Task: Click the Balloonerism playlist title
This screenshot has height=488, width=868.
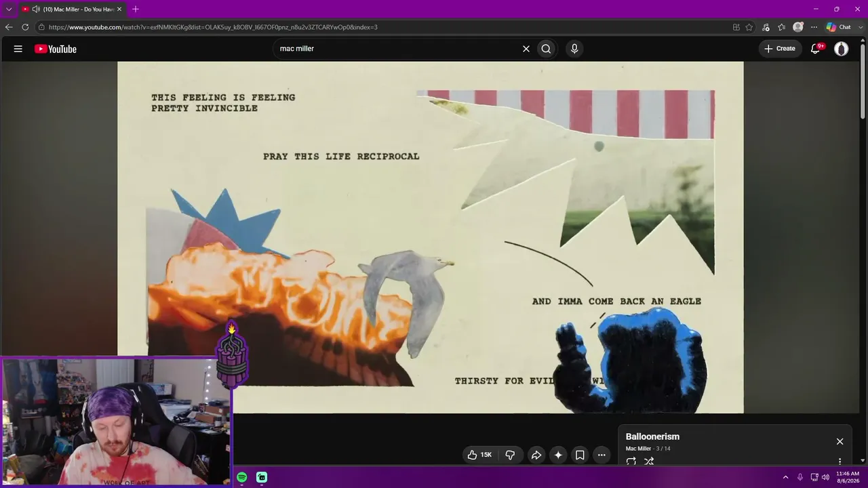Action: pos(652,436)
